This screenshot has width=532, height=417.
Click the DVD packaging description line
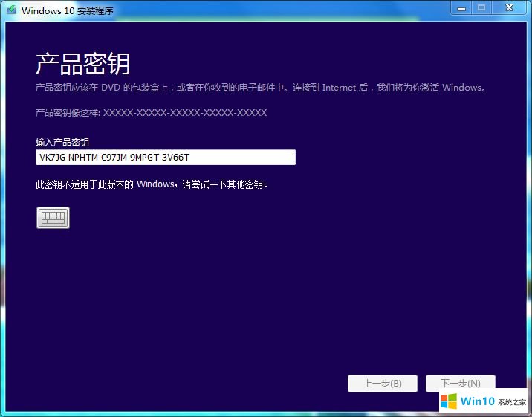coord(262,88)
